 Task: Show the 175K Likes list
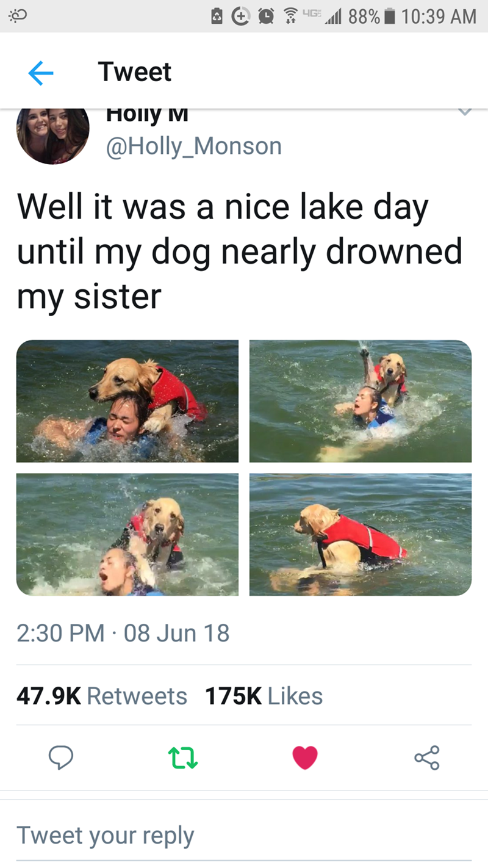click(x=264, y=696)
